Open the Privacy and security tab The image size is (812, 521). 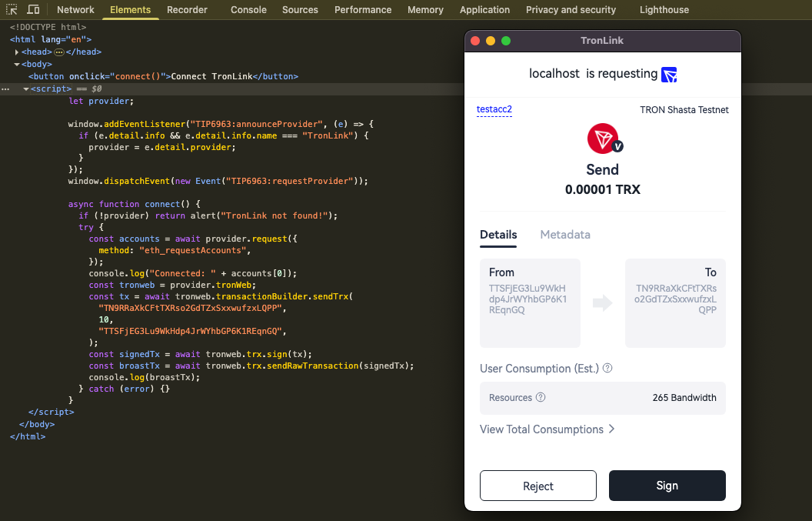571,10
